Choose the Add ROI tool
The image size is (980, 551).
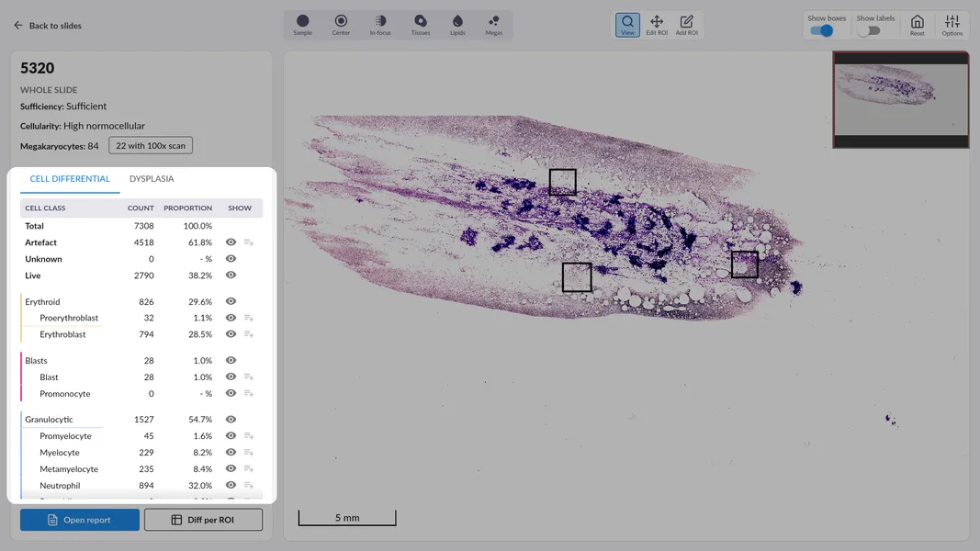[687, 25]
